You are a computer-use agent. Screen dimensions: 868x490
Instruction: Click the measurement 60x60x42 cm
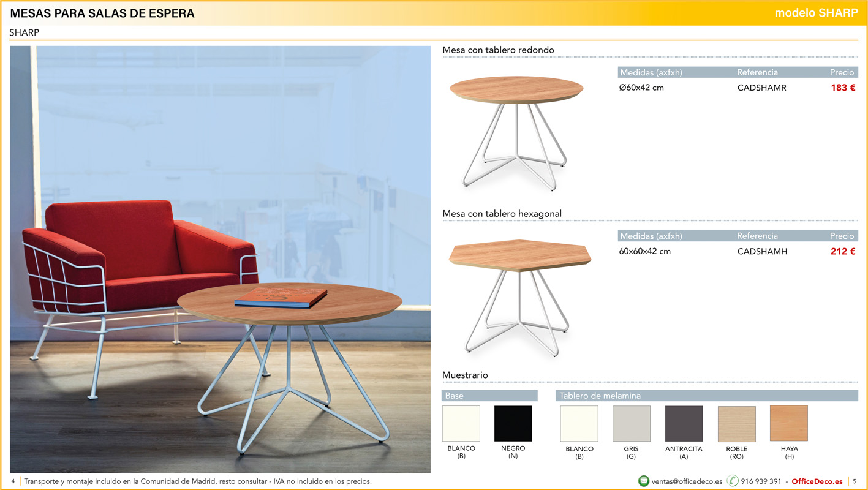click(x=645, y=251)
